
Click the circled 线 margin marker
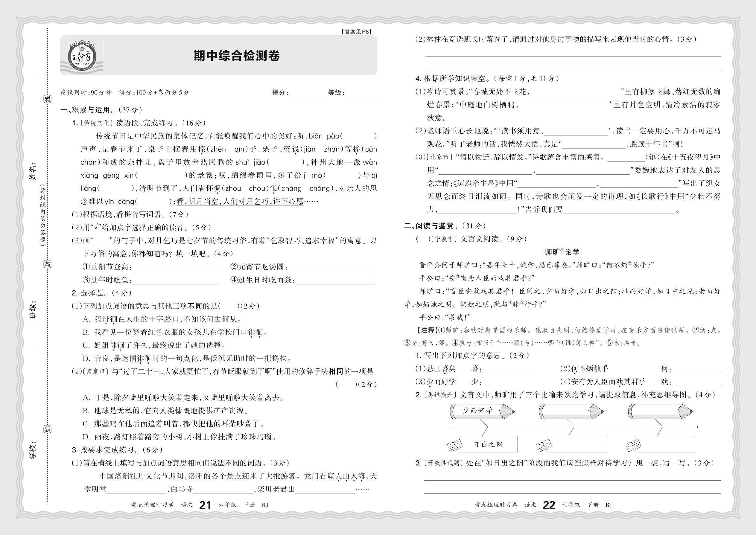48,99
